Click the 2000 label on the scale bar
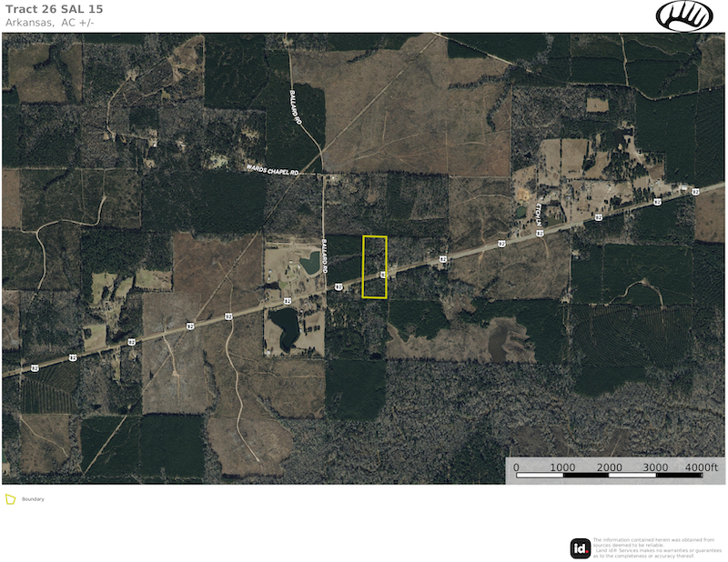 pyautogui.click(x=609, y=467)
